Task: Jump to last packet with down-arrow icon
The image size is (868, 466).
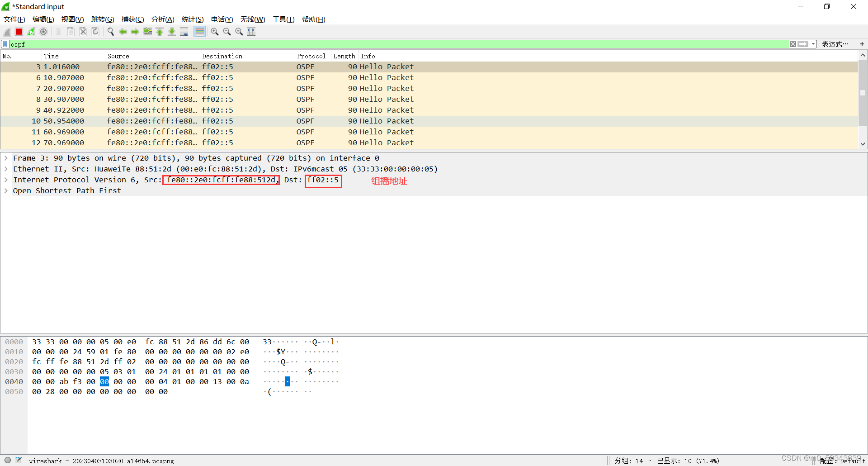Action: click(x=172, y=31)
